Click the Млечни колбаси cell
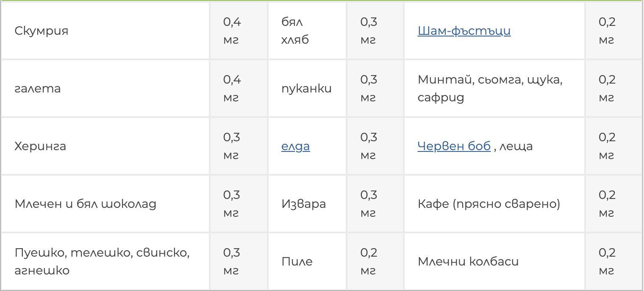The image size is (644, 291). pyautogui.click(x=468, y=261)
